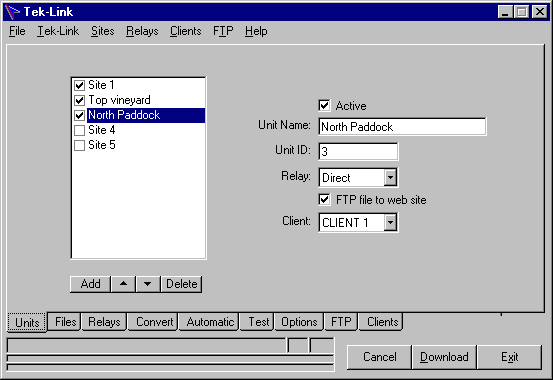Switch to the Automatic tab
This screenshot has width=553, height=380.
(x=209, y=322)
